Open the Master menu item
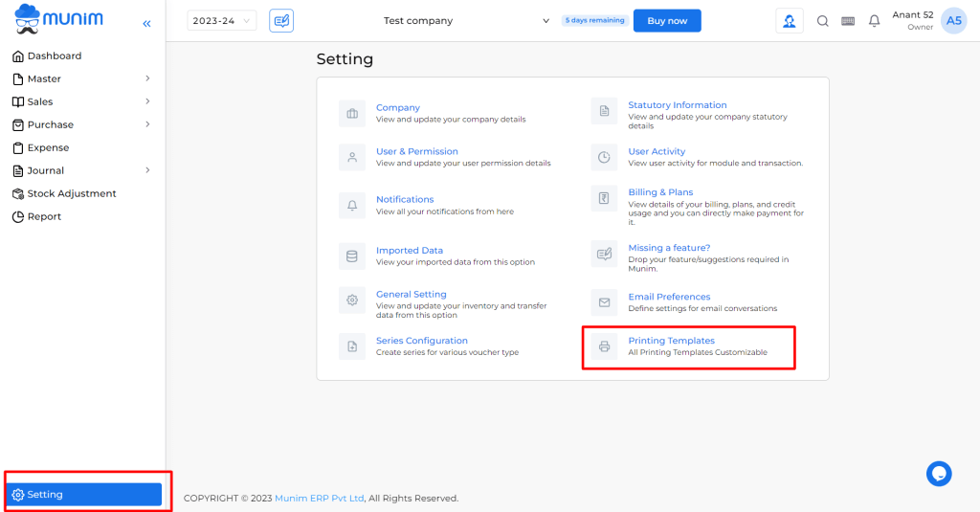 pos(44,79)
